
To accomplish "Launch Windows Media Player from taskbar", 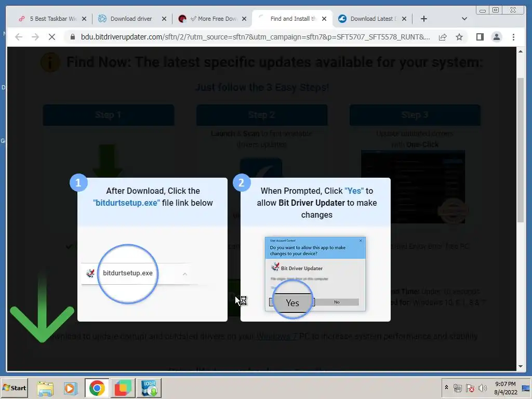I will click(71, 388).
